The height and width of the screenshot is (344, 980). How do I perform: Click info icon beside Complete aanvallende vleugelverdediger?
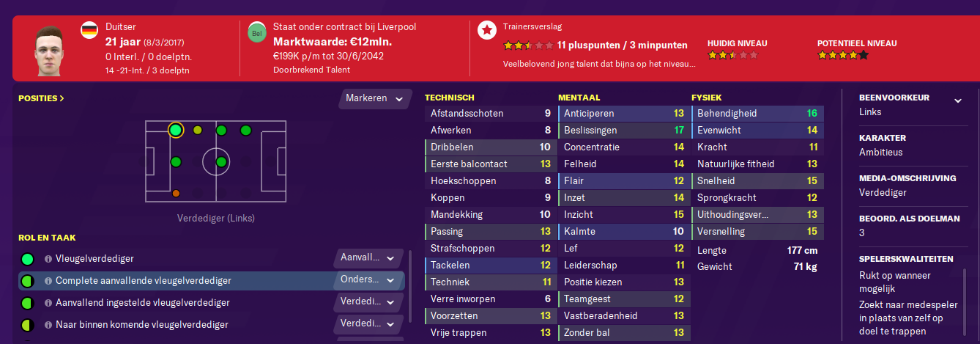pos(48,281)
